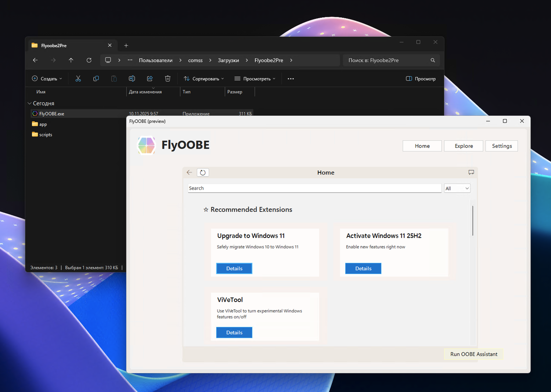Click the ViVeTool card title

230,300
